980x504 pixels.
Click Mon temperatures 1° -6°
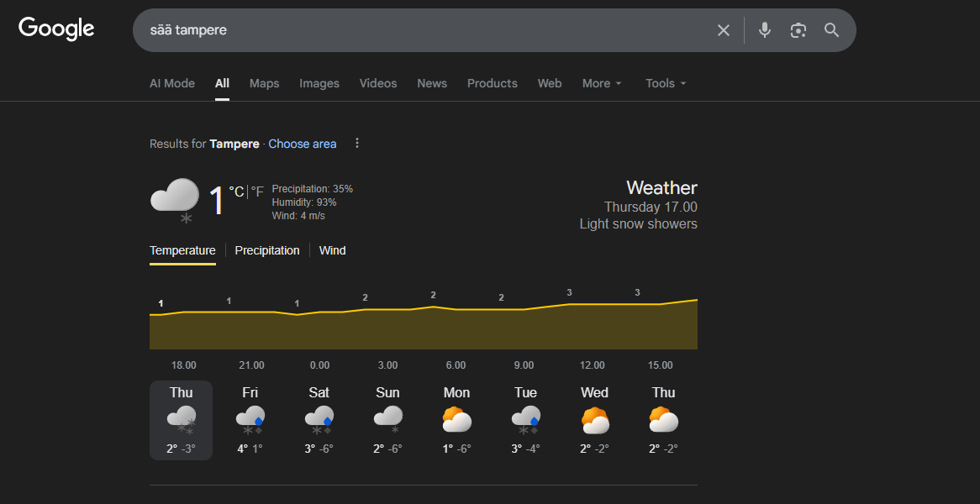click(457, 449)
